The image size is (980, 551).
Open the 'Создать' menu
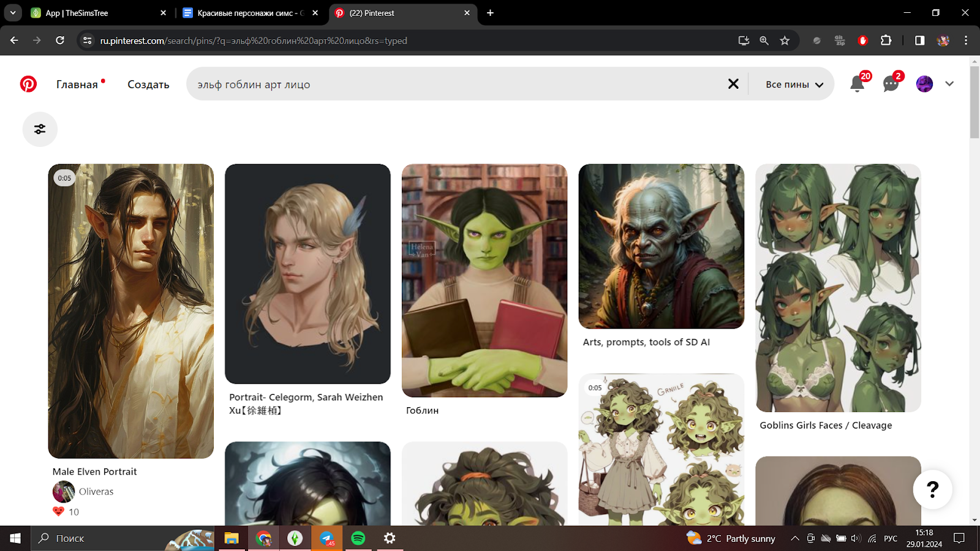point(148,84)
